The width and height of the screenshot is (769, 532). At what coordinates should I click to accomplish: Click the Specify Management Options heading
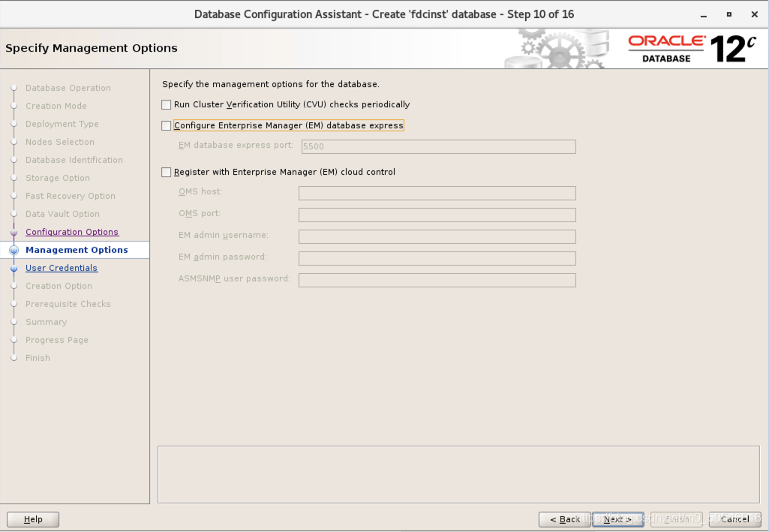(x=92, y=48)
